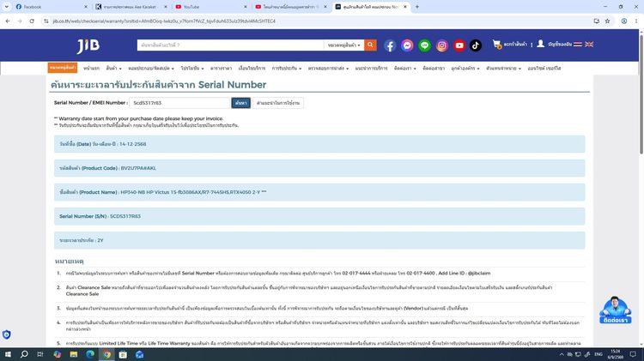644x361 pixels.
Task: Expand the category dropdown in search bar
Action: 343,45
